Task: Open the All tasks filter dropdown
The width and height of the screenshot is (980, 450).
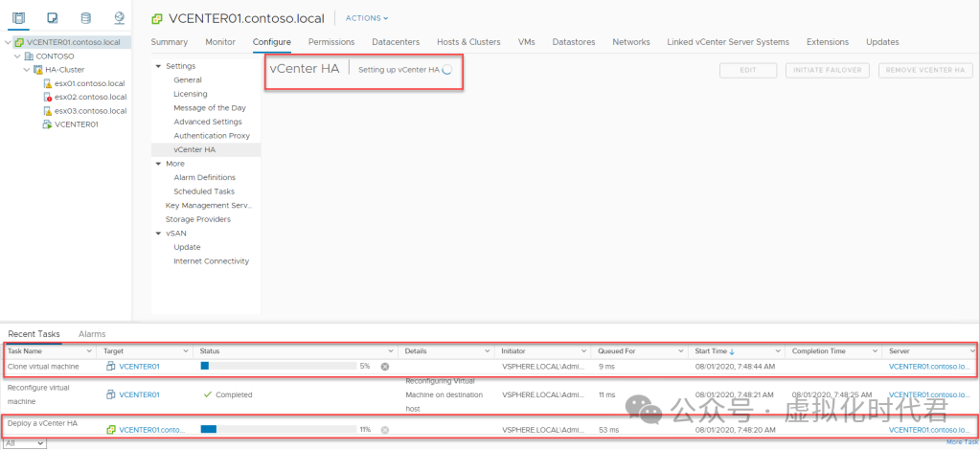Action: [x=24, y=443]
